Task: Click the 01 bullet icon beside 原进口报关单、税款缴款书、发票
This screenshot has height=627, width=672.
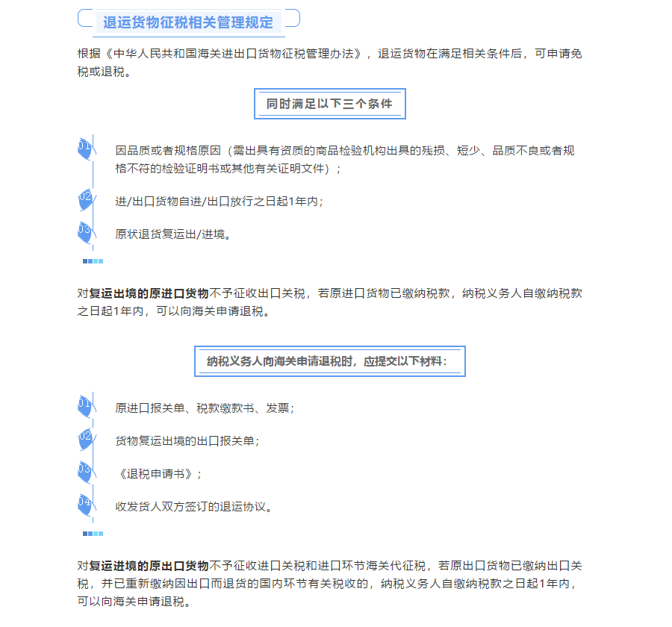Action: (x=86, y=407)
